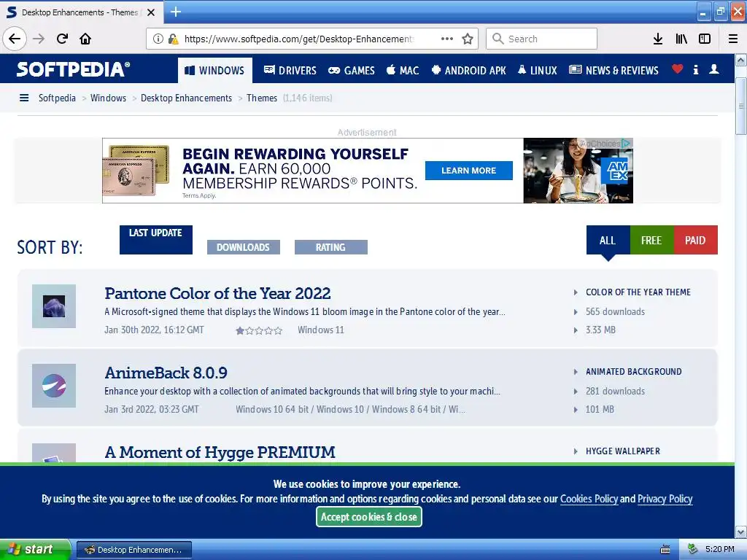Reload the page with the refresh icon

[x=63, y=39]
